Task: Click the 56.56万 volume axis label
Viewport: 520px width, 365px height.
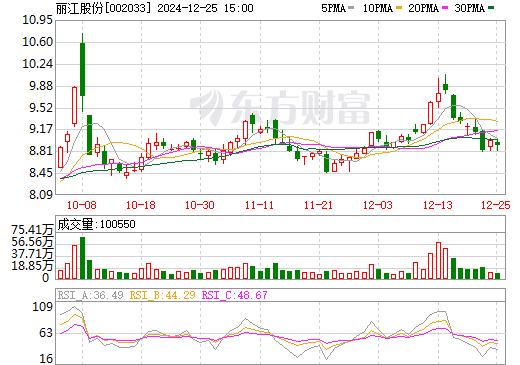Action: click(32, 242)
